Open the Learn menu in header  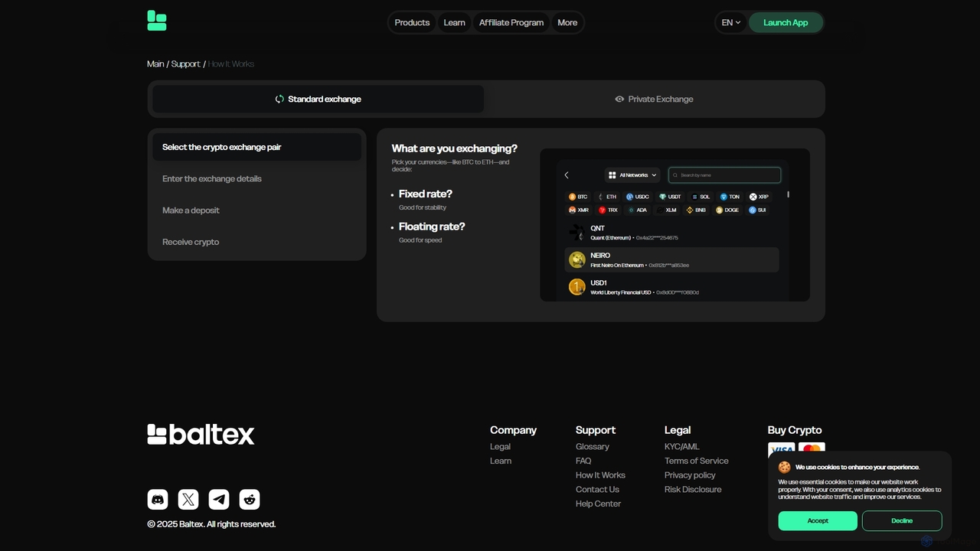point(454,22)
